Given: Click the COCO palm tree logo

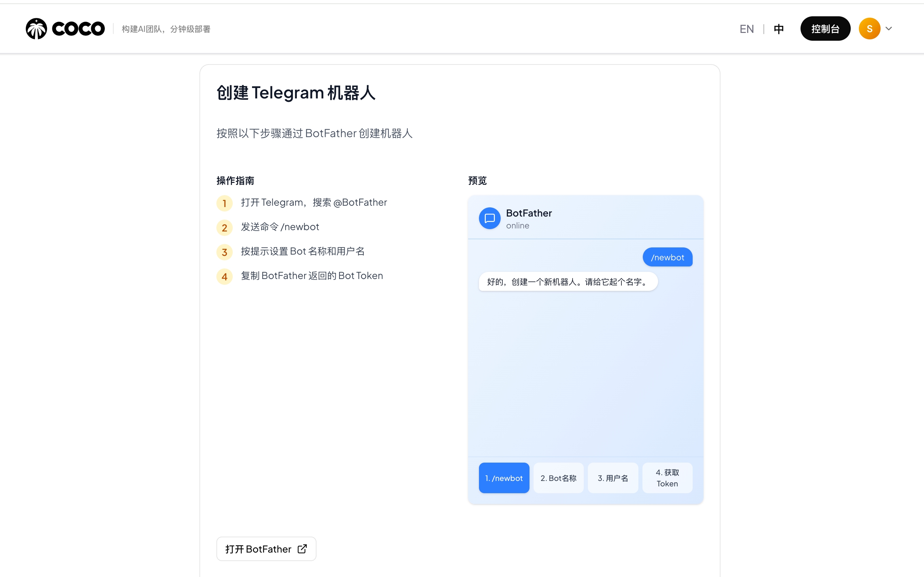Looking at the screenshot, I should tap(36, 28).
